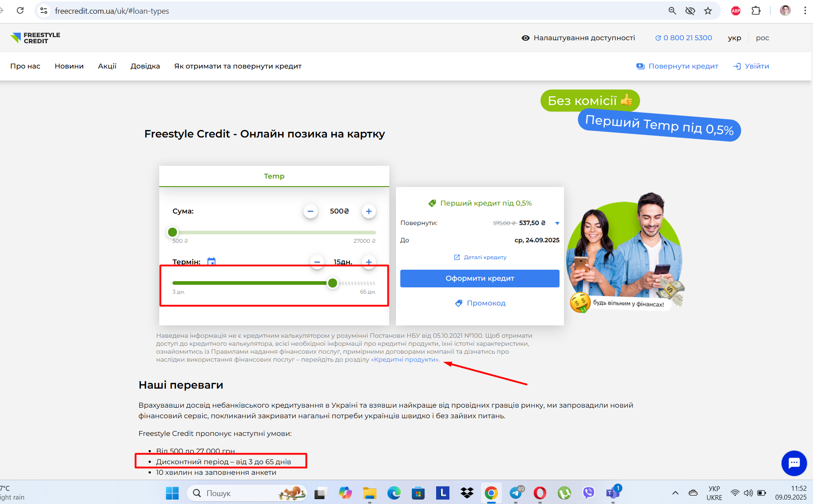Image resolution: width=813 pixels, height=504 pixels.
Task: Click Повернути кредит link
Action: pyautogui.click(x=677, y=66)
